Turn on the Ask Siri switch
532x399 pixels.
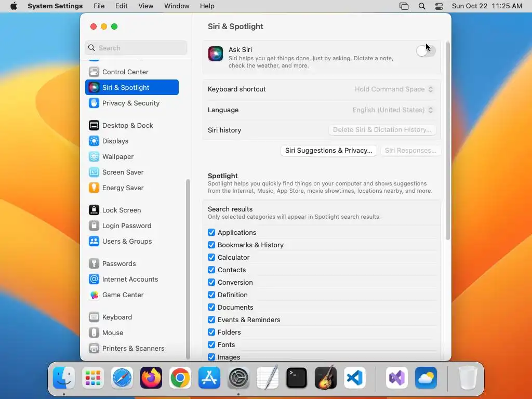pyautogui.click(x=426, y=51)
